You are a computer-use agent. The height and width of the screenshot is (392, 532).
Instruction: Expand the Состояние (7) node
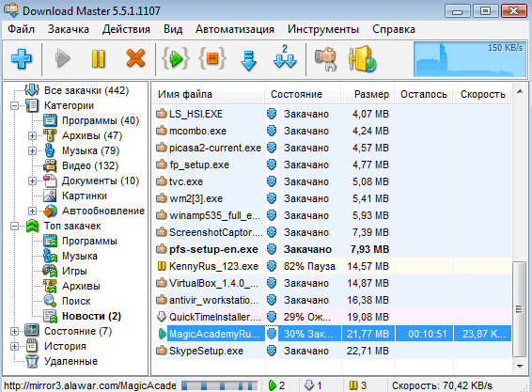[x=14, y=331]
